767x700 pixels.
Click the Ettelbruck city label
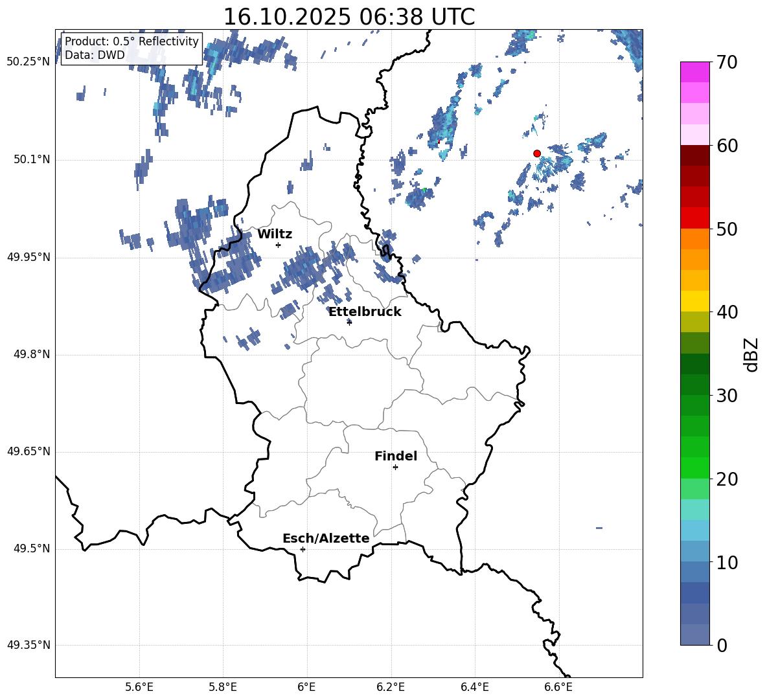[x=365, y=312]
